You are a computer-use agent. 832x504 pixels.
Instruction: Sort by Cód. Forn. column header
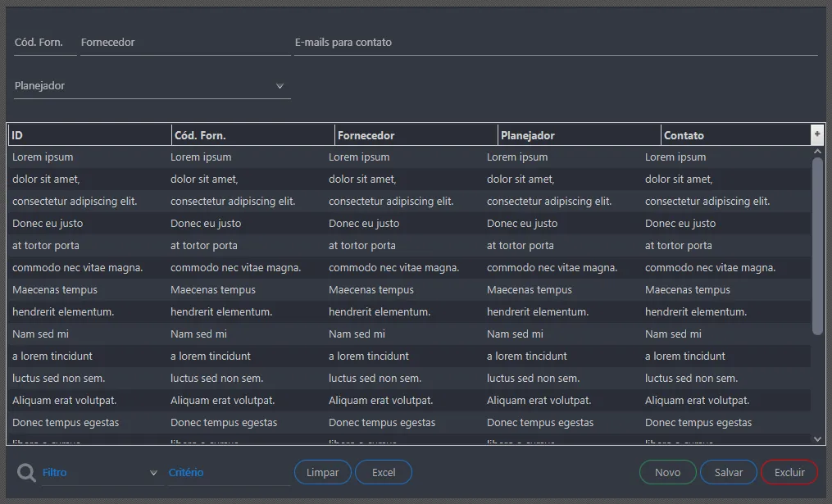[x=253, y=135]
